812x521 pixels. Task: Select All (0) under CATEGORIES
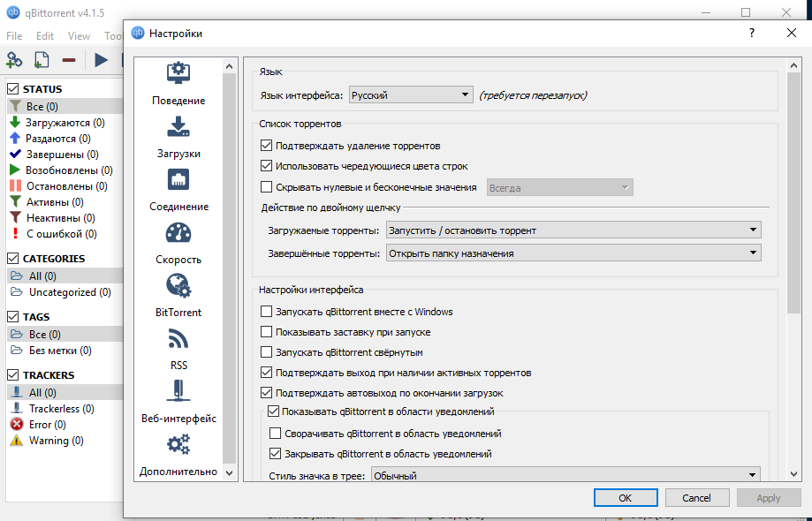tap(65, 276)
